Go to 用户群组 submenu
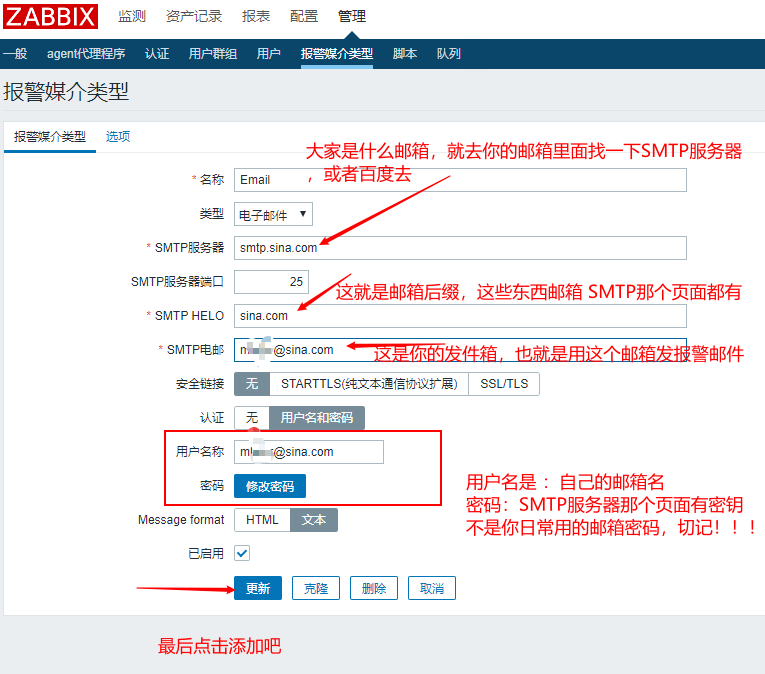Viewport: 765px width, 674px height. pos(213,54)
